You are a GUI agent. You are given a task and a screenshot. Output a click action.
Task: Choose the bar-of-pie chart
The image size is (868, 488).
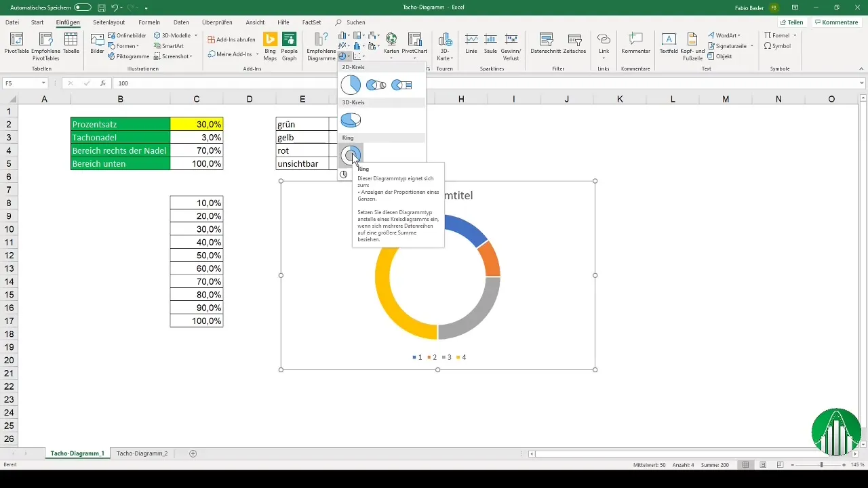[401, 85]
